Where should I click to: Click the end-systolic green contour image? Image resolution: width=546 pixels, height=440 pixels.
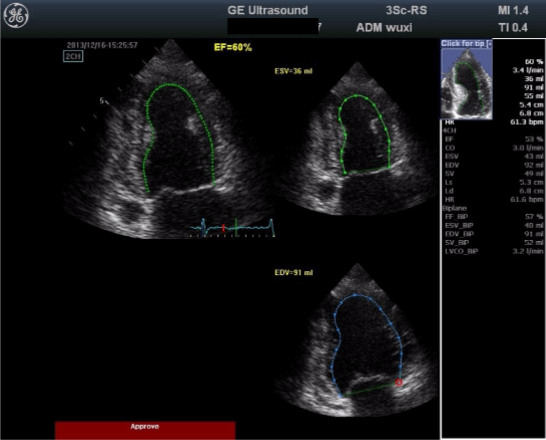coord(357,139)
